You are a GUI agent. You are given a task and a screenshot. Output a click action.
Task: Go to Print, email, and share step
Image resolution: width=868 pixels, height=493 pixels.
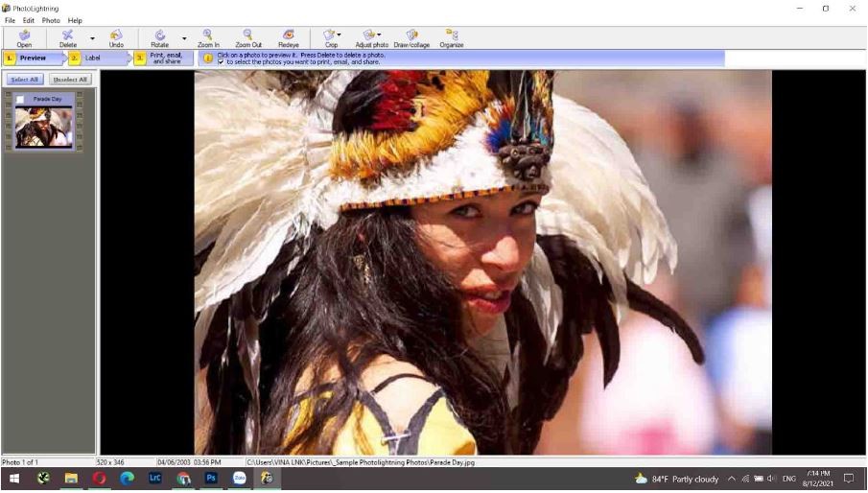(165, 59)
